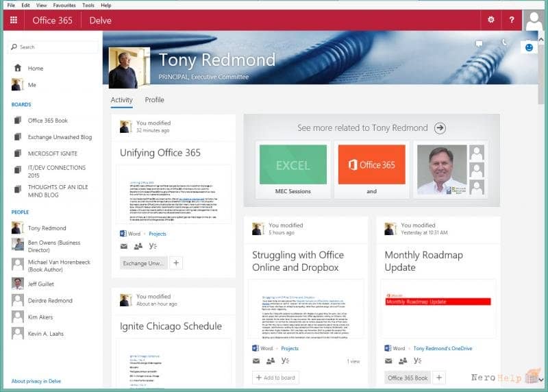
Task: Open the Edit menu
Action: (x=25, y=5)
